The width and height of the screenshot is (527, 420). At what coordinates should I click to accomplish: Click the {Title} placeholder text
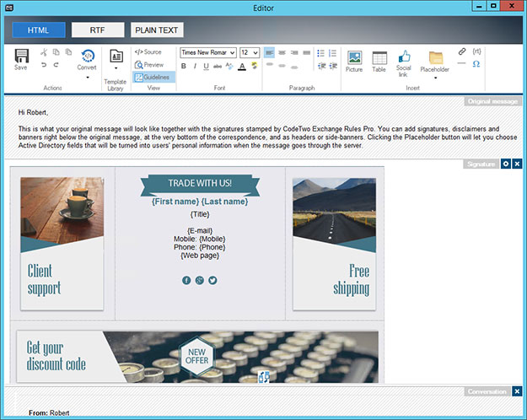[200, 214]
